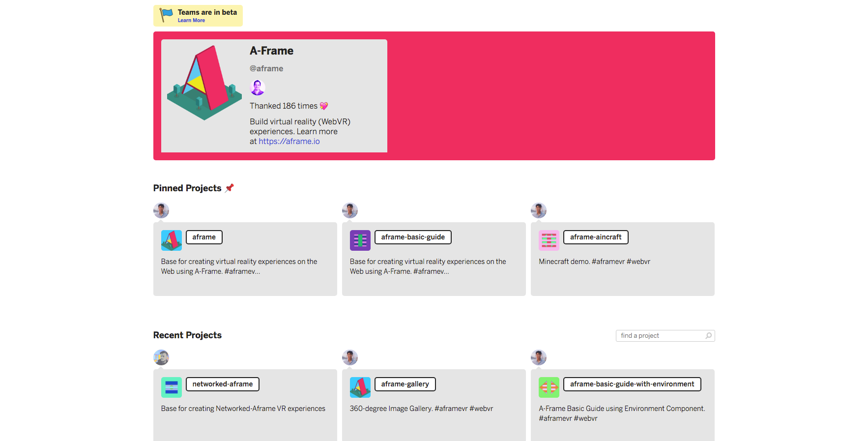868x441 pixels.
Task: Click the aframe-gallery project icon
Action: click(360, 387)
